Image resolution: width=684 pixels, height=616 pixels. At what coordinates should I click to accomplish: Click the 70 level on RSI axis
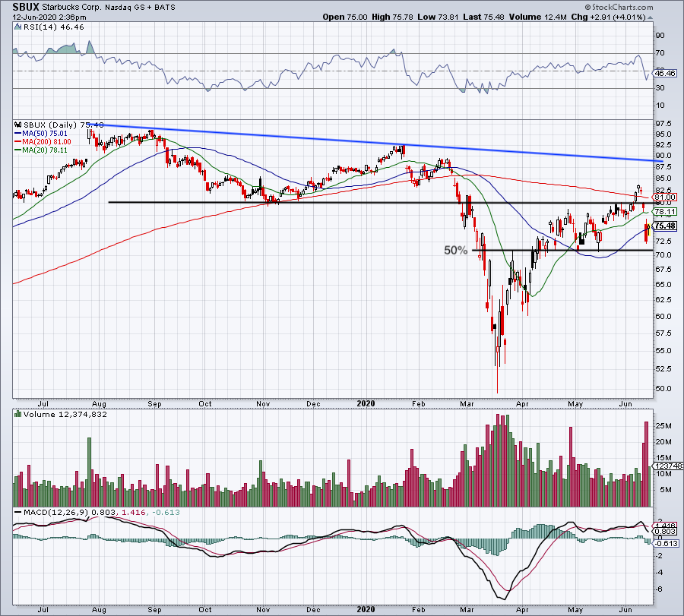660,52
